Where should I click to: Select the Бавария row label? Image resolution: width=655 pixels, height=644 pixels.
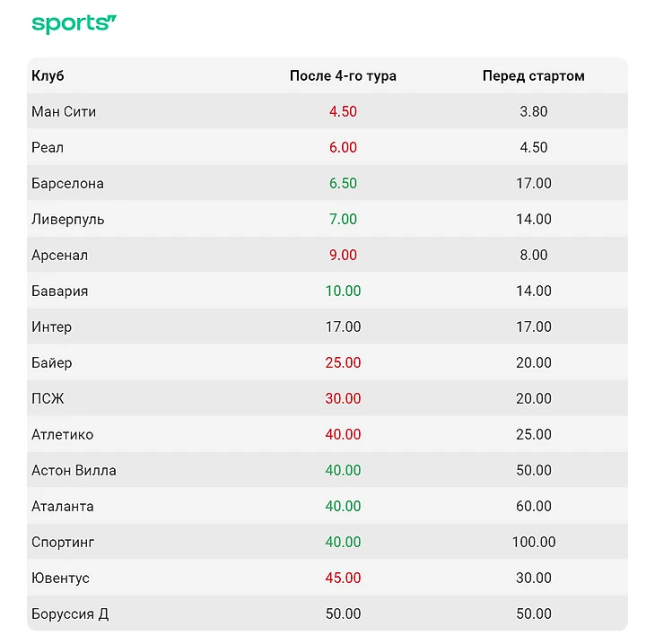pyautogui.click(x=60, y=292)
